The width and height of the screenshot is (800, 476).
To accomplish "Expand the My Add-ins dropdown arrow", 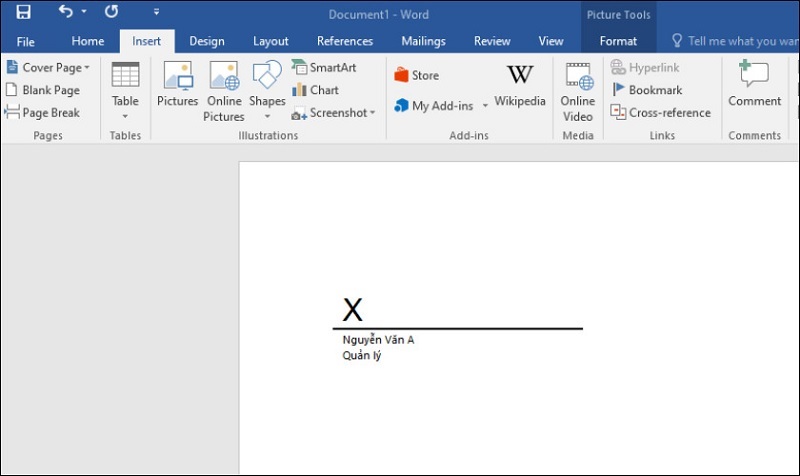I will (485, 106).
